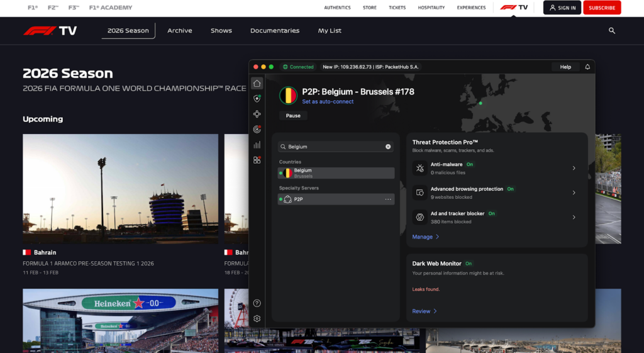This screenshot has height=353, width=644.
Task: Click the red Subscribe button
Action: click(x=602, y=8)
